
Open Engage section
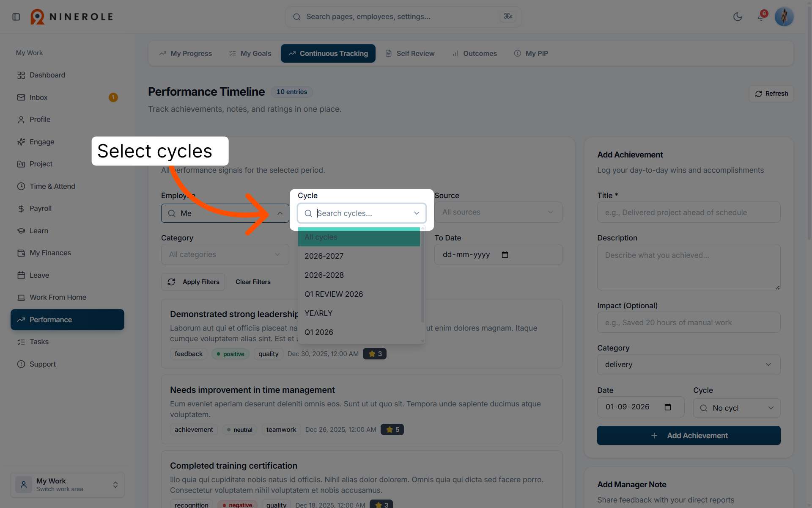(67, 142)
